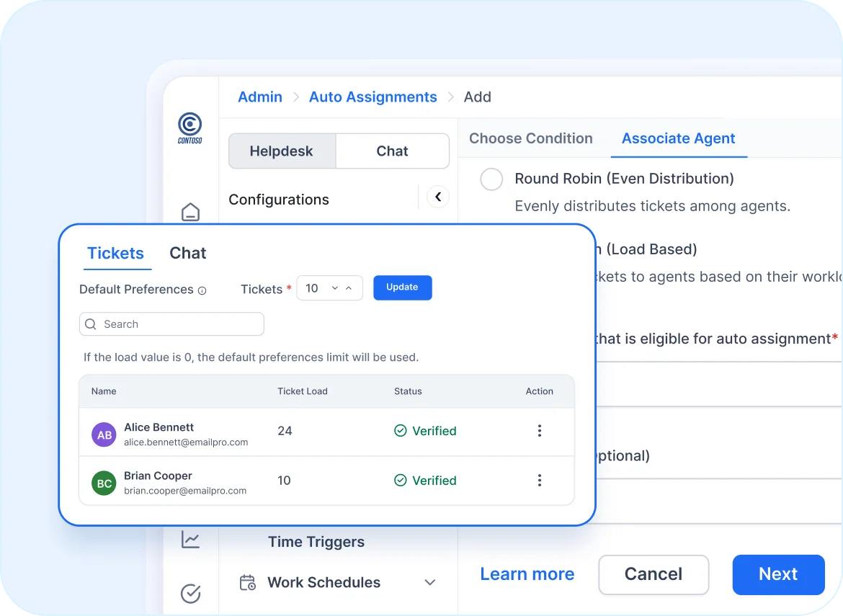The image size is (843, 616).
Task: Click Brian Cooper's name
Action: tap(158, 476)
